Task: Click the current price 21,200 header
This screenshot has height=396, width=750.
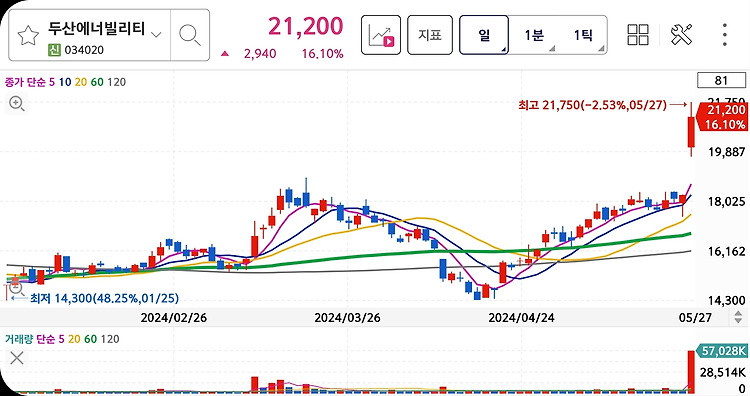Action: 306,26
